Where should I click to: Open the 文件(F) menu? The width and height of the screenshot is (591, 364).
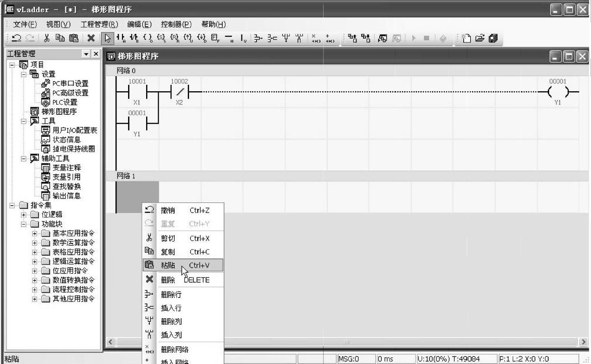[25, 24]
